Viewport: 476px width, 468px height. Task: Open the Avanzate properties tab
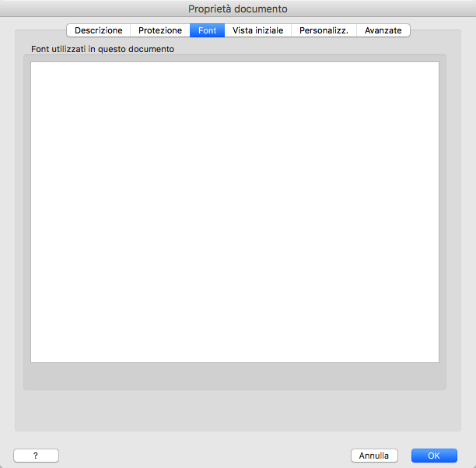click(x=383, y=30)
